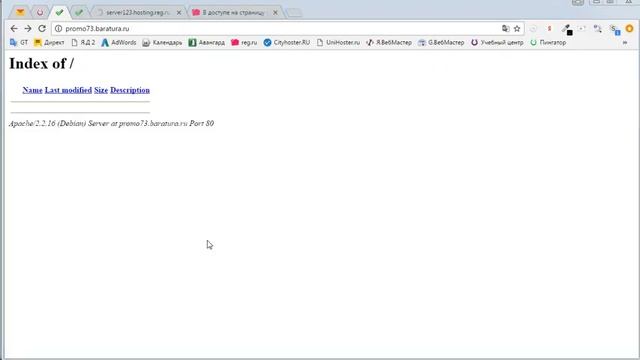
Task: Open the AdWords bookmark
Action: 119,42
